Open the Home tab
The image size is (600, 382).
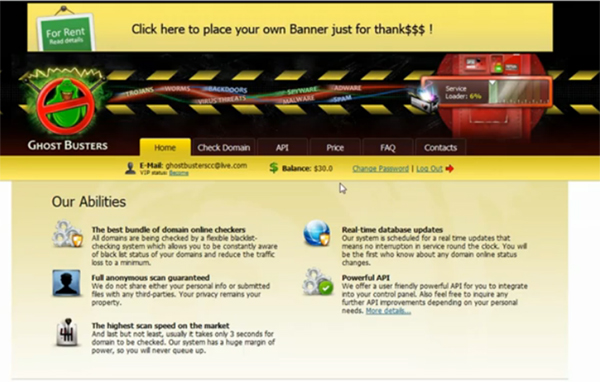[x=165, y=147]
